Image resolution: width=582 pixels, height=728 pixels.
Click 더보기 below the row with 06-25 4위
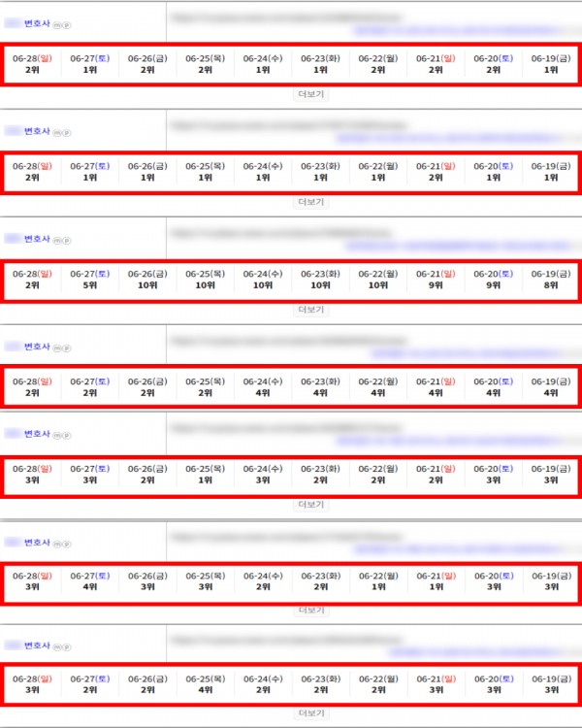click(x=311, y=713)
